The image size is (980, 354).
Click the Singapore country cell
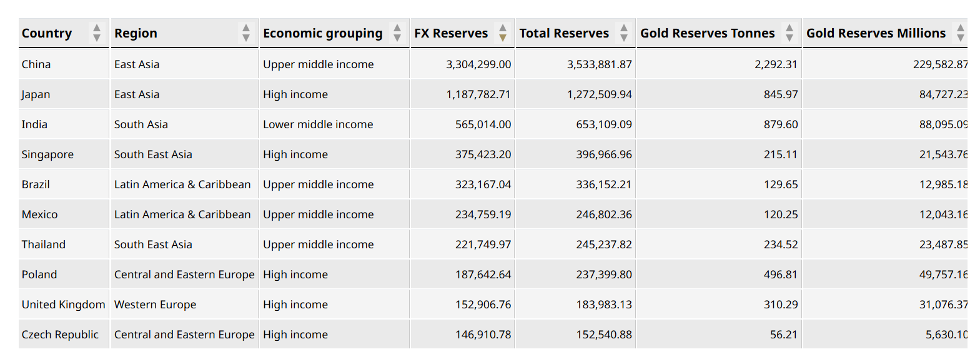(47, 154)
